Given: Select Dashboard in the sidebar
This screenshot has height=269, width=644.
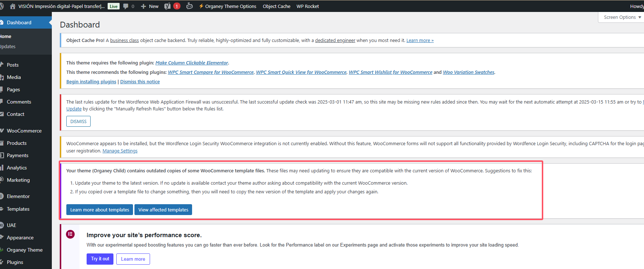Looking at the screenshot, I should click(x=26, y=22).
